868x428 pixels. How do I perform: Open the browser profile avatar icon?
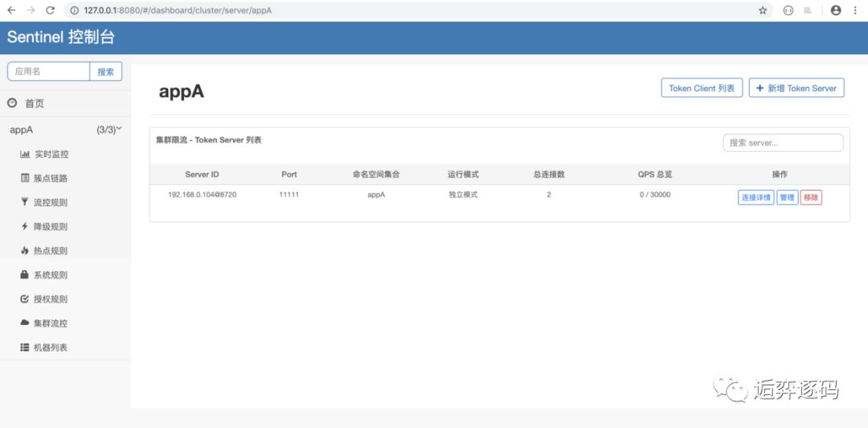point(836,10)
